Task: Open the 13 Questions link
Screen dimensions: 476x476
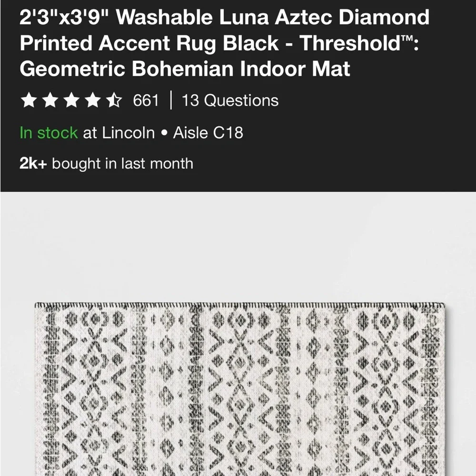Action: click(x=230, y=100)
